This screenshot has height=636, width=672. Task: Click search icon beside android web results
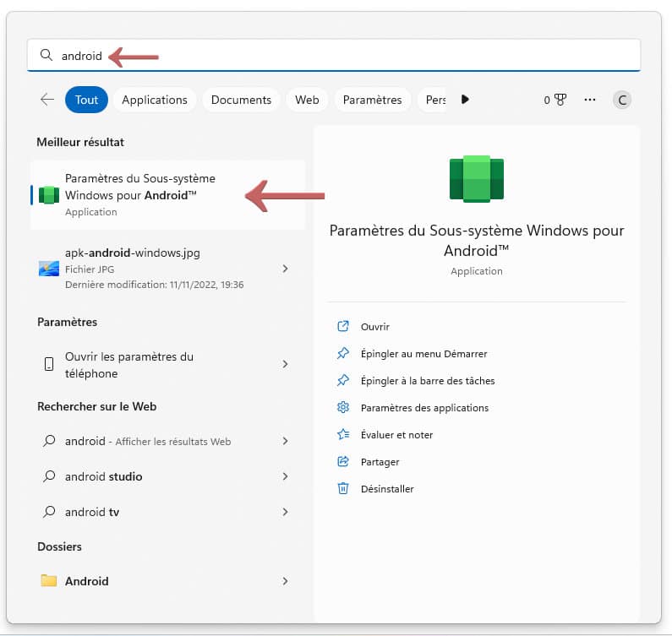coord(49,441)
